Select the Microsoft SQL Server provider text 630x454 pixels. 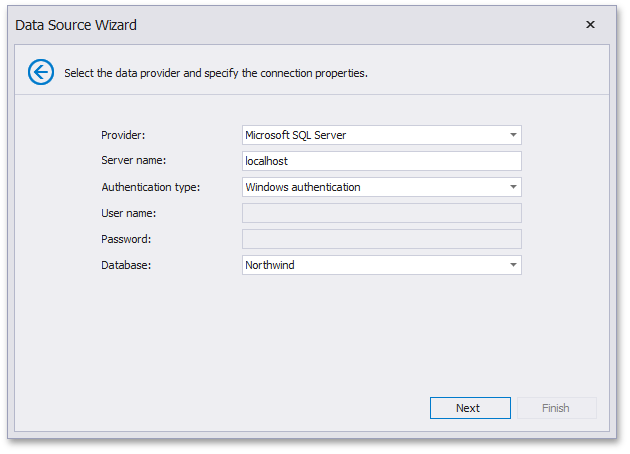point(295,135)
